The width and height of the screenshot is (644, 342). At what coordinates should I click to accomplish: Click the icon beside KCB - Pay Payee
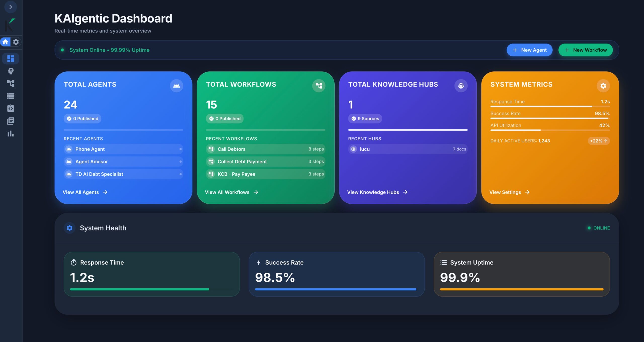coord(211,174)
